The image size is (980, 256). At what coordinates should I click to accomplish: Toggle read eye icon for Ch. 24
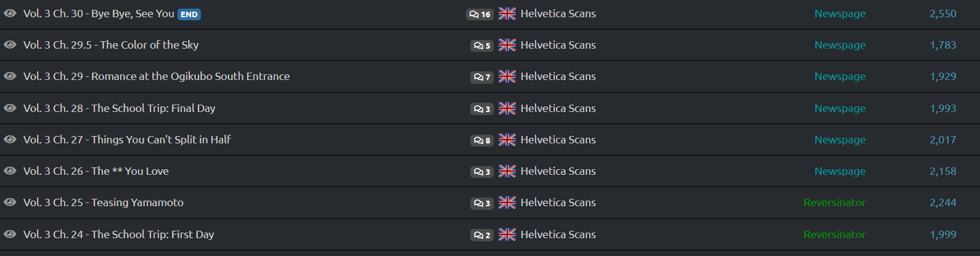10,234
